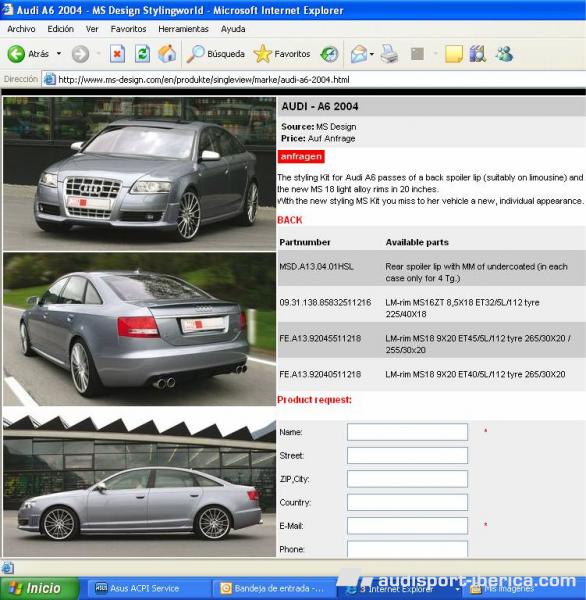Open the Internet Explorer taskbar group
The height and width of the screenshot is (600, 586).
click(x=400, y=589)
